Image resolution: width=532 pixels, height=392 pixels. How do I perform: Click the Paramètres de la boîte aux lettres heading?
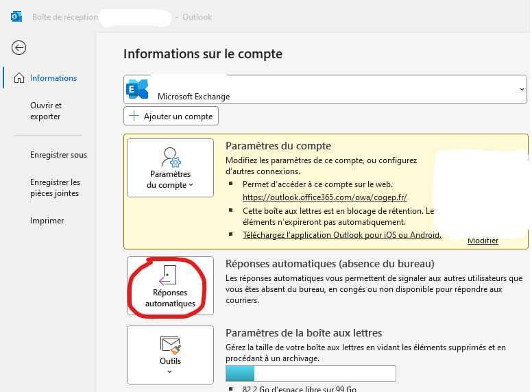click(x=304, y=333)
